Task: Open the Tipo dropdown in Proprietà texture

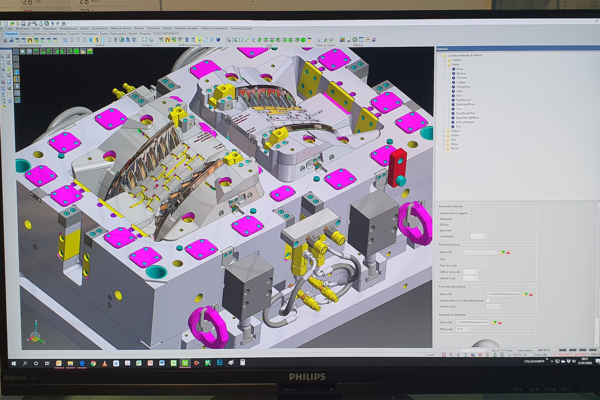Action: 477,259
